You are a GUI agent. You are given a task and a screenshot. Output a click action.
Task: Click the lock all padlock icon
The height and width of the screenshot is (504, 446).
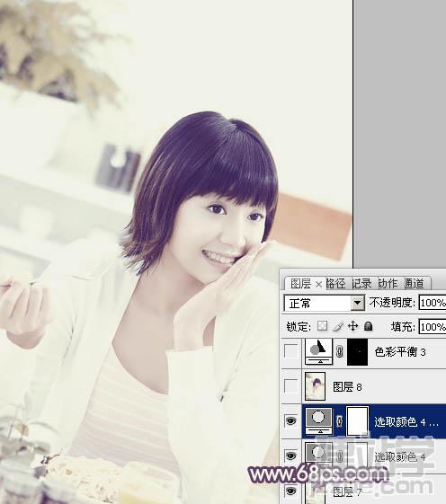point(368,326)
